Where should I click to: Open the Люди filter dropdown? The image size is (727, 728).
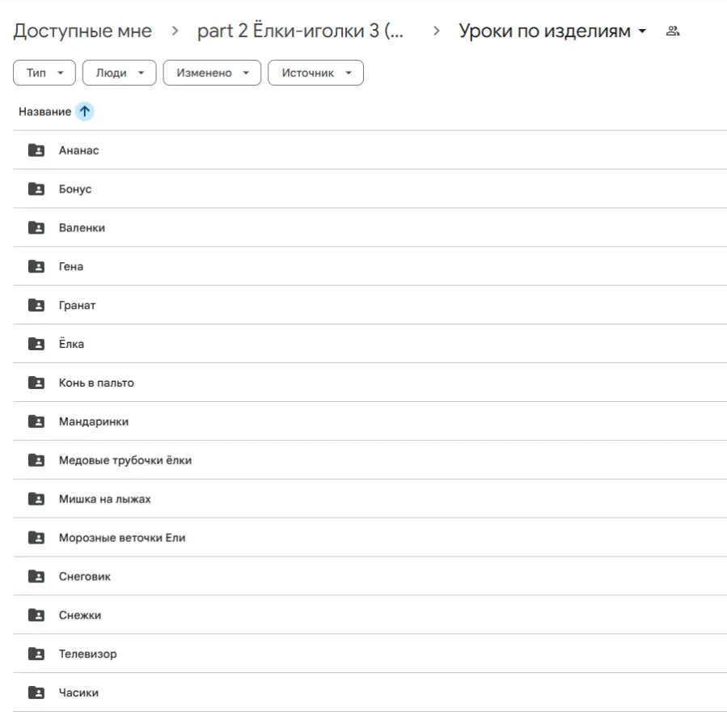click(119, 72)
